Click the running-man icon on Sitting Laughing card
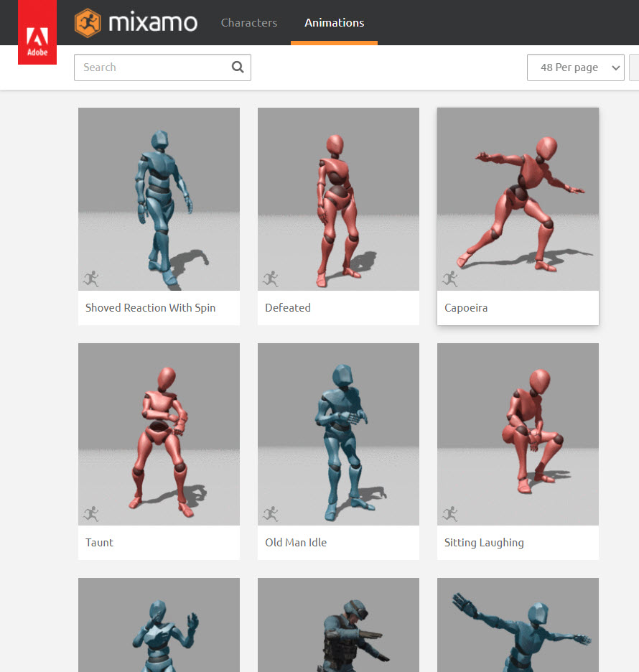 click(450, 513)
